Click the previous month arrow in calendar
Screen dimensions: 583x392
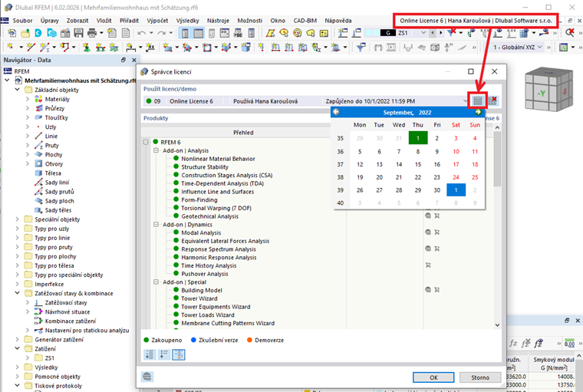[x=336, y=112]
